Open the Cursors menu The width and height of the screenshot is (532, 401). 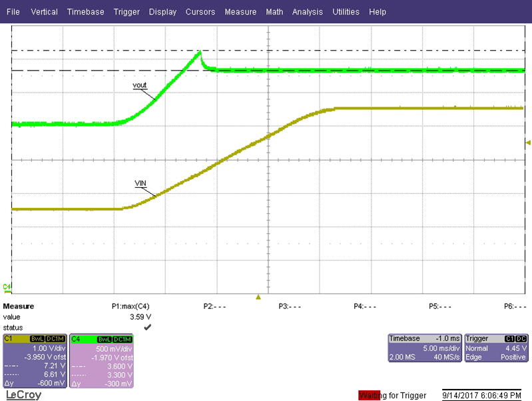pyautogui.click(x=200, y=12)
